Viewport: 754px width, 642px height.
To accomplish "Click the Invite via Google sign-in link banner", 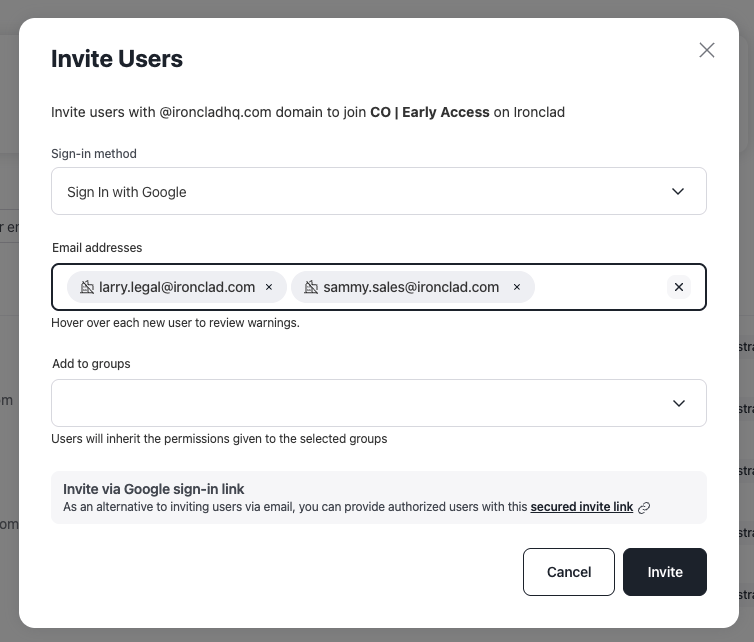I will 379,498.
